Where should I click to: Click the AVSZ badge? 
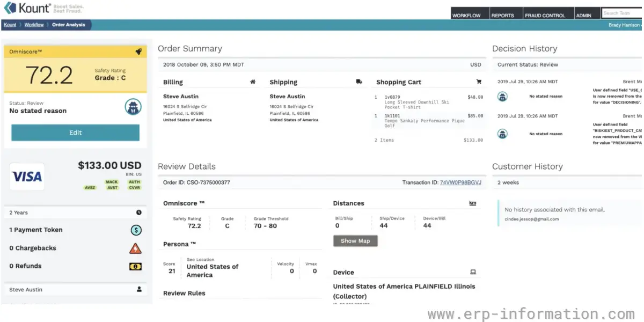pyautogui.click(x=90, y=188)
